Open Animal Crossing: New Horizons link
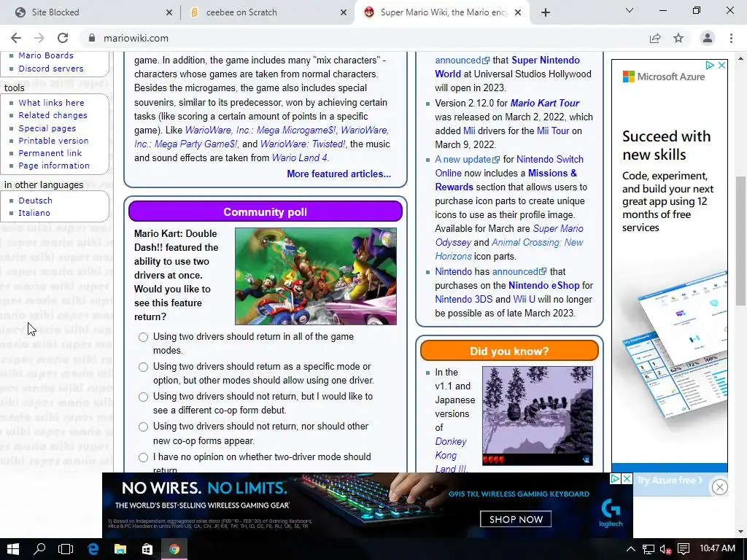Image resolution: width=747 pixels, height=560 pixels. click(508, 249)
